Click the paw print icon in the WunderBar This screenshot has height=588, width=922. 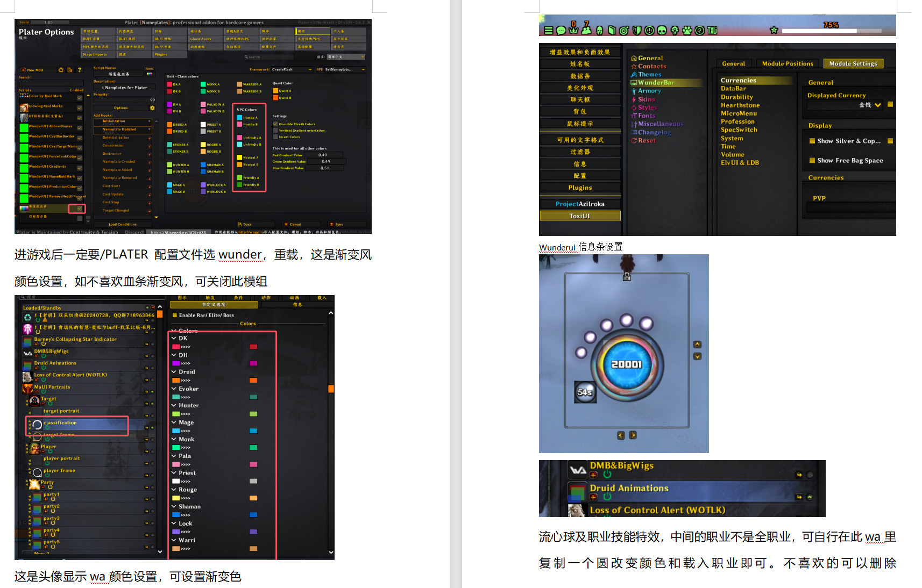coord(687,31)
